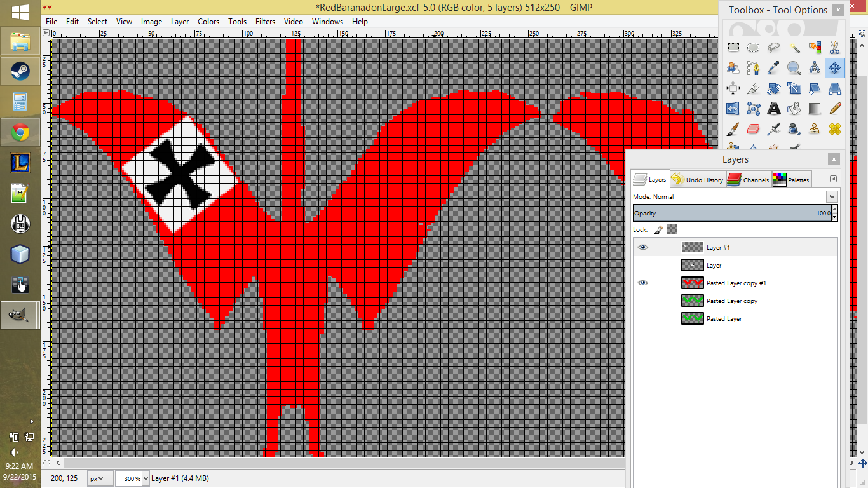The height and width of the screenshot is (488, 868).
Task: Open the Layers dock tab configuration menu
Action: [833, 179]
